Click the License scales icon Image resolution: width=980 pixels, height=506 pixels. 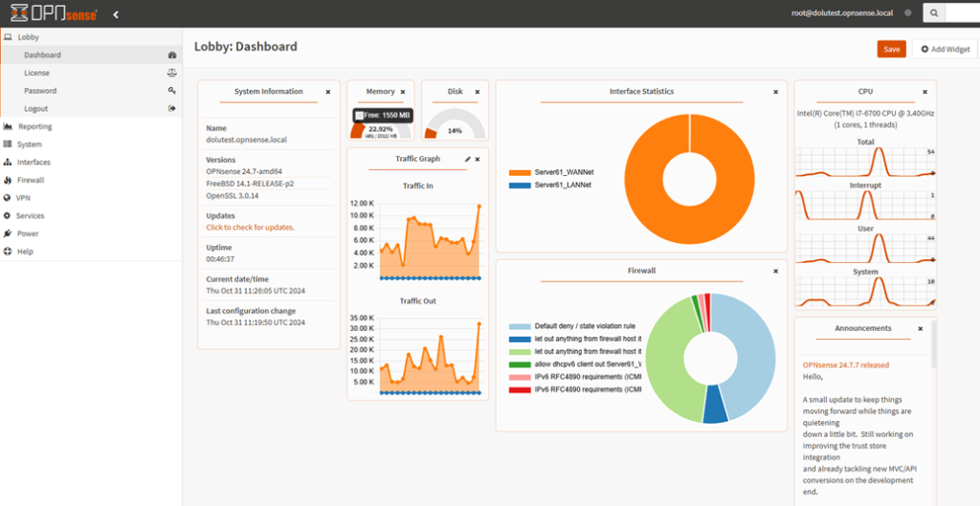click(x=172, y=73)
